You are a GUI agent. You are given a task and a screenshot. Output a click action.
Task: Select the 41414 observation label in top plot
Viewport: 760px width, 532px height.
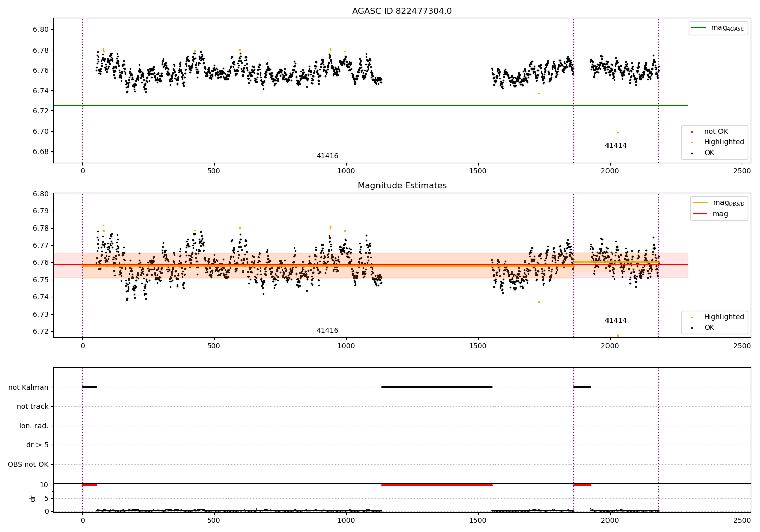pos(616,146)
